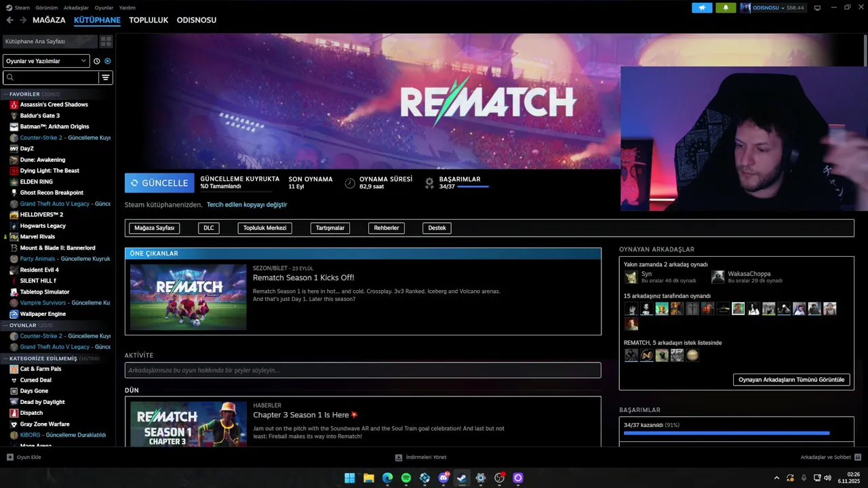This screenshot has width=868, height=488.
Task: Open the DLC button
Action: point(209,228)
